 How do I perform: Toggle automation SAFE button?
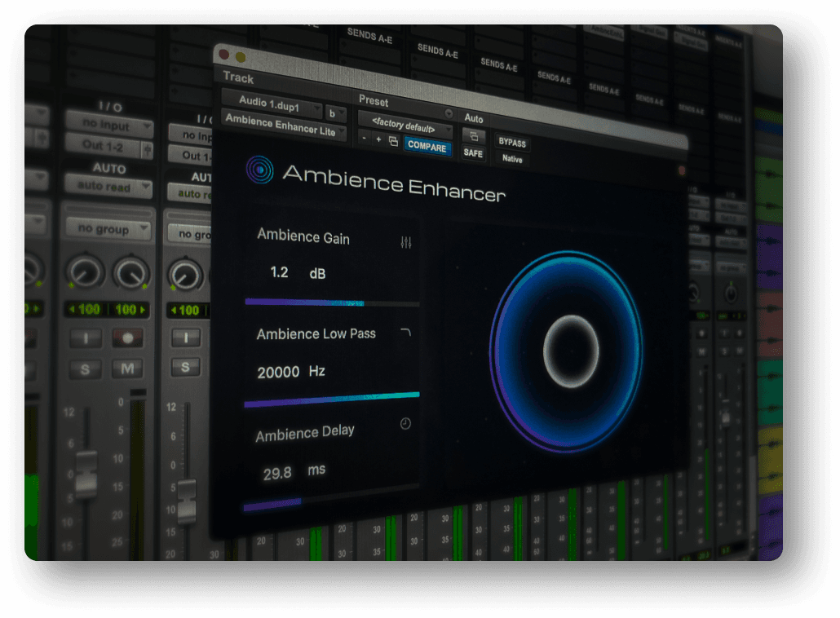[473, 153]
